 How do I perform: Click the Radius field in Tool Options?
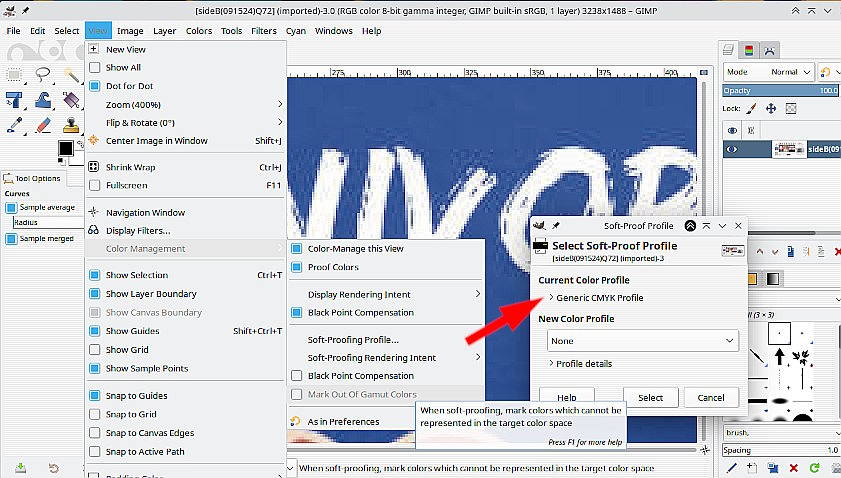tap(48, 223)
